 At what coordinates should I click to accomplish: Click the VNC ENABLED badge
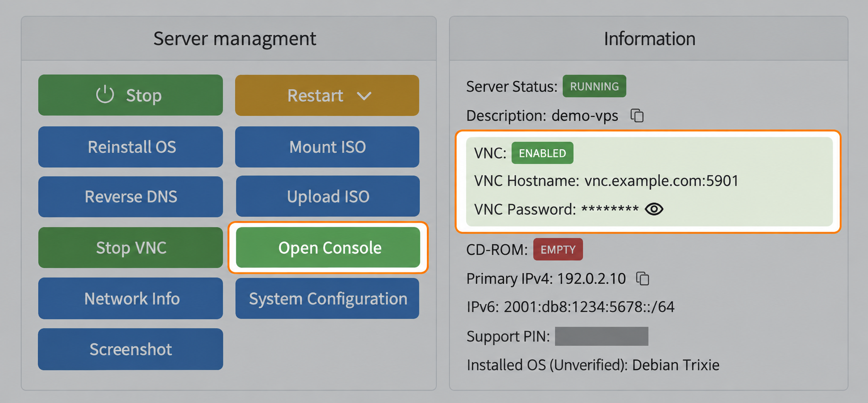(542, 153)
